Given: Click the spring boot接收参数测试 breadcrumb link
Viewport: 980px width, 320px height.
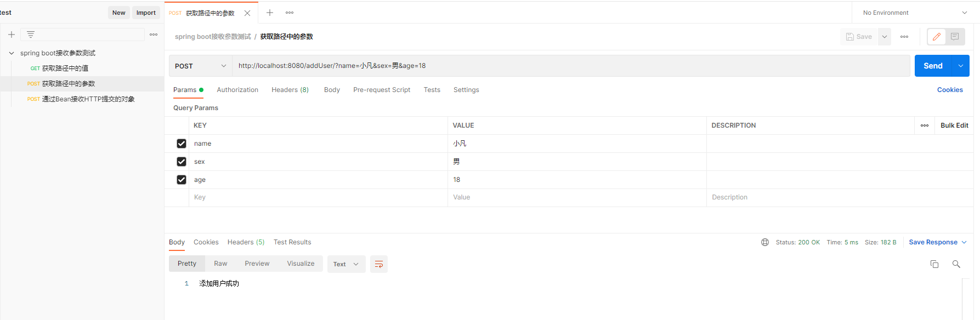Looking at the screenshot, I should 213,37.
